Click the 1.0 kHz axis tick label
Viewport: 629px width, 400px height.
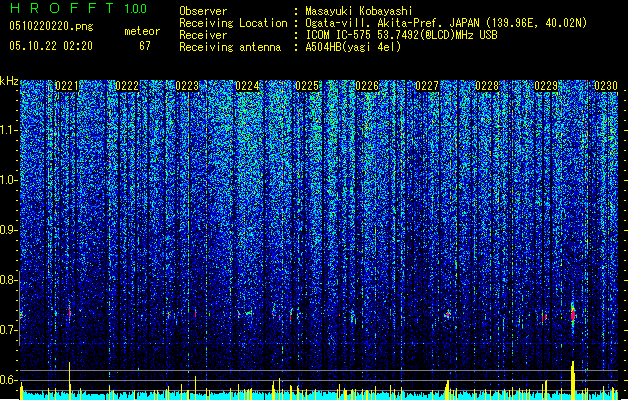coord(9,180)
